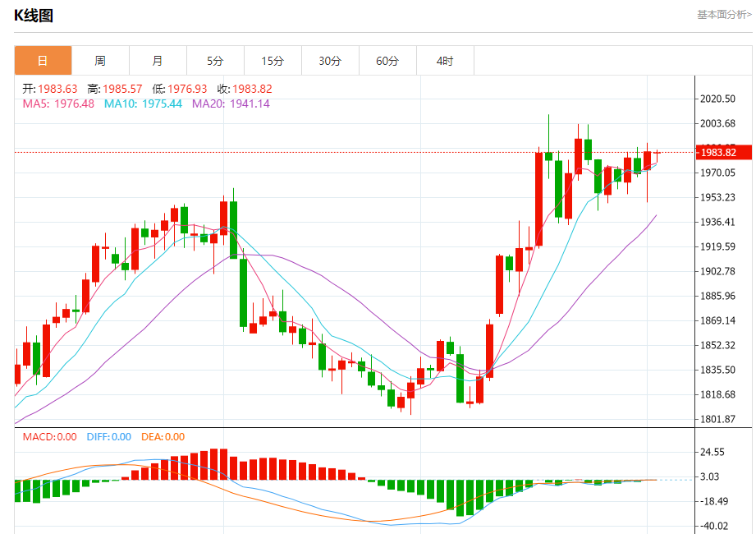Click the 1852.32 price axis label
The height and width of the screenshot is (534, 756).
point(718,345)
